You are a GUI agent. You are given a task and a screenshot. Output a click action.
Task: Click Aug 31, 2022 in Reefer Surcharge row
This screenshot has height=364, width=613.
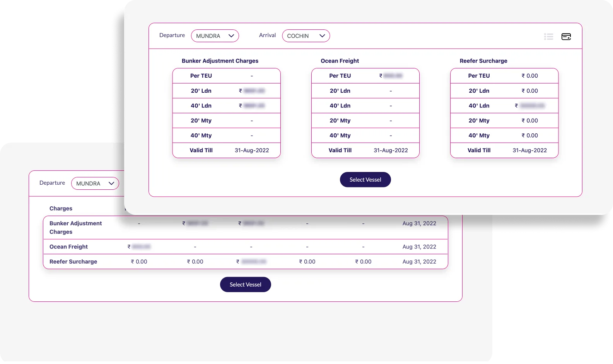(419, 262)
